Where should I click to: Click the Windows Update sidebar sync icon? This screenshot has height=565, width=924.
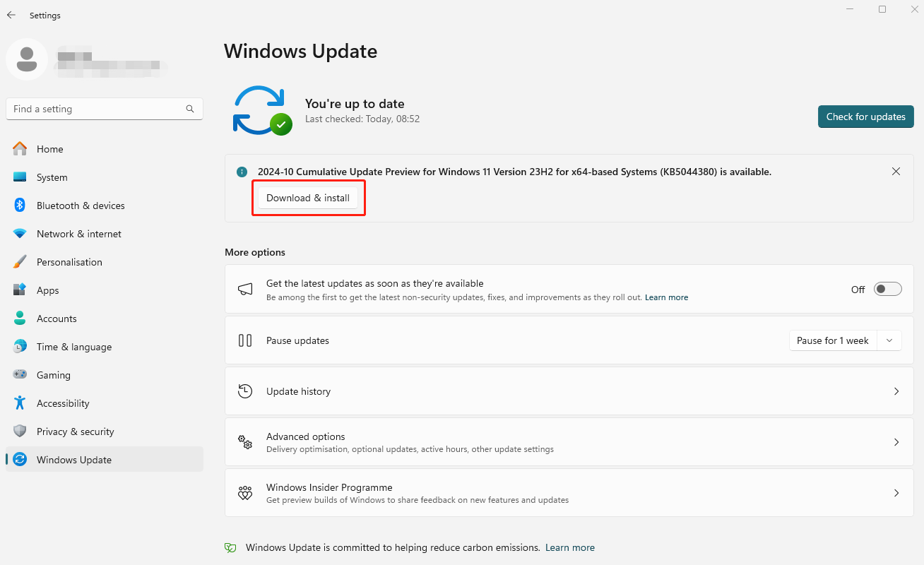tap(20, 460)
